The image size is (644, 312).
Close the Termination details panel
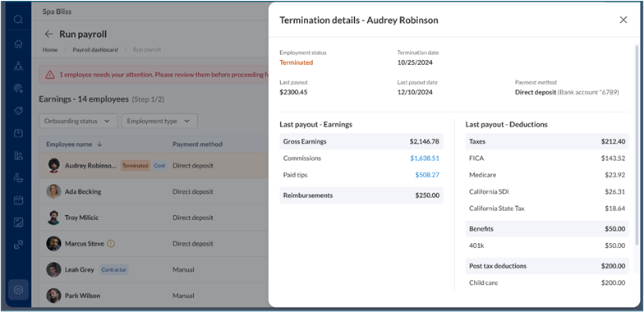623,20
